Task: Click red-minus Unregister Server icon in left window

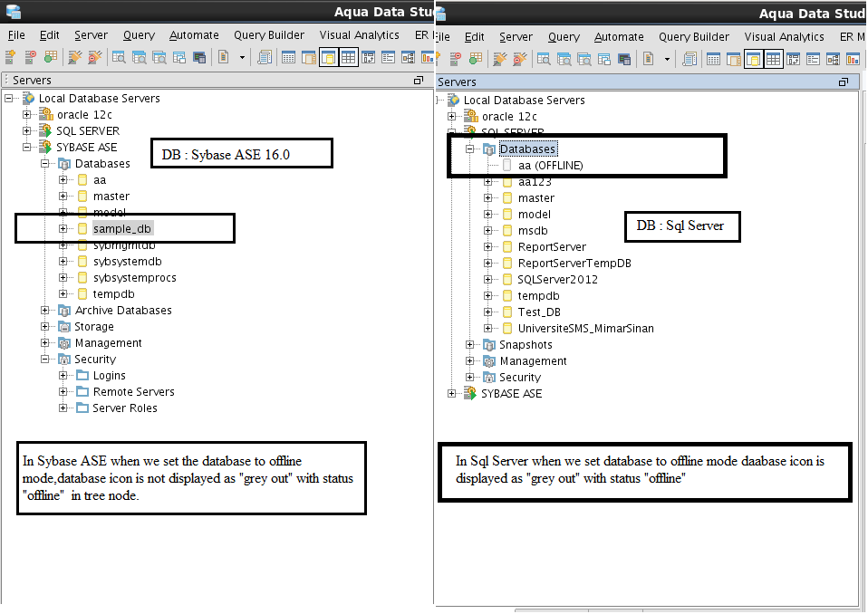Action: click(31, 57)
